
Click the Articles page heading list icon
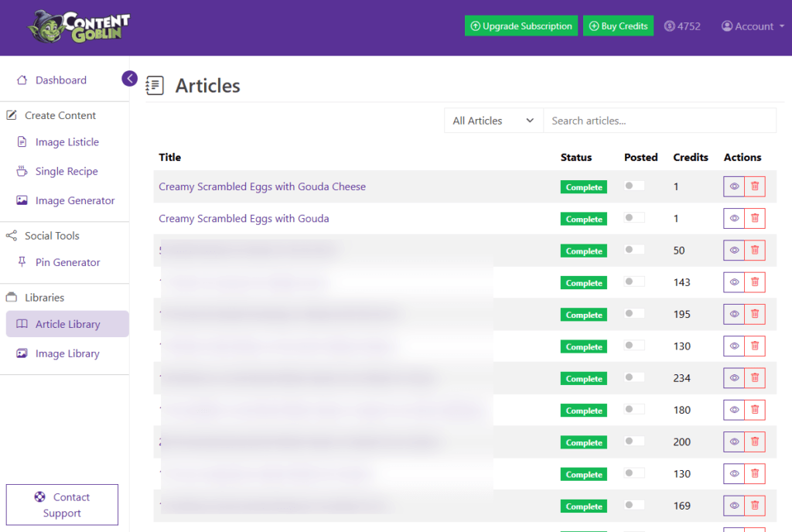(155, 85)
